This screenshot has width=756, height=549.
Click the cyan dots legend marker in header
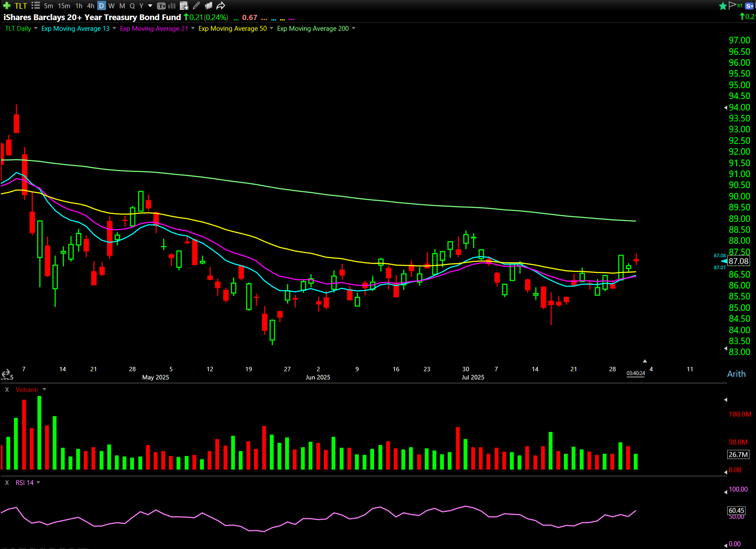[274, 19]
